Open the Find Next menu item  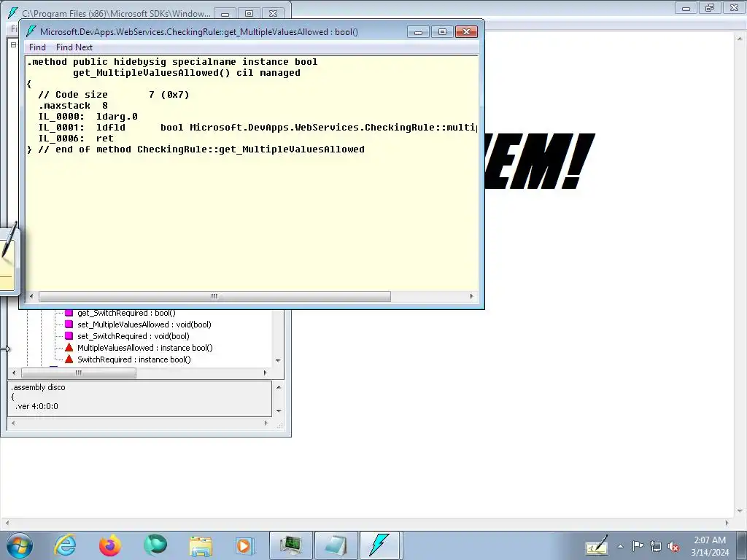(x=74, y=47)
